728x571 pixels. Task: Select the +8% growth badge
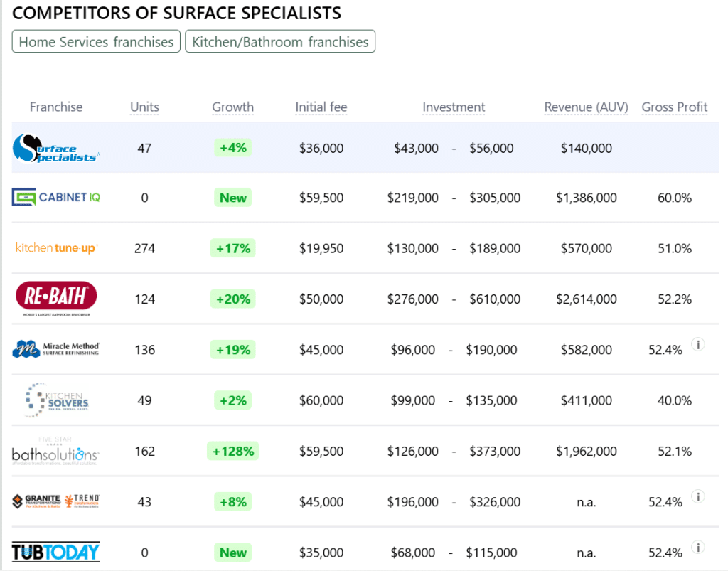pos(232,501)
